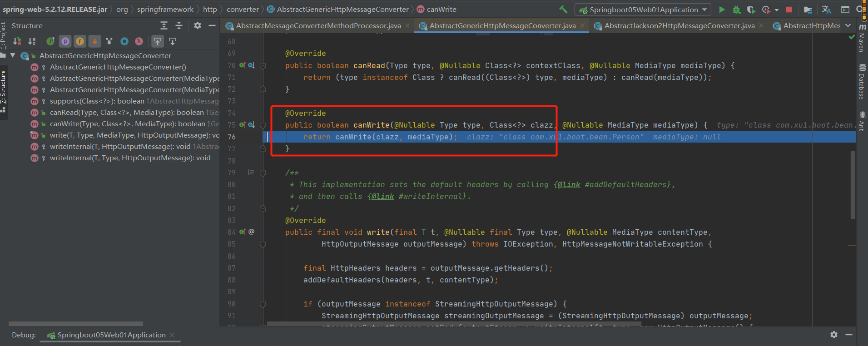Click the Translate icon in toolbar
Image resolution: width=868 pixels, height=346 pixels.
(x=826, y=10)
